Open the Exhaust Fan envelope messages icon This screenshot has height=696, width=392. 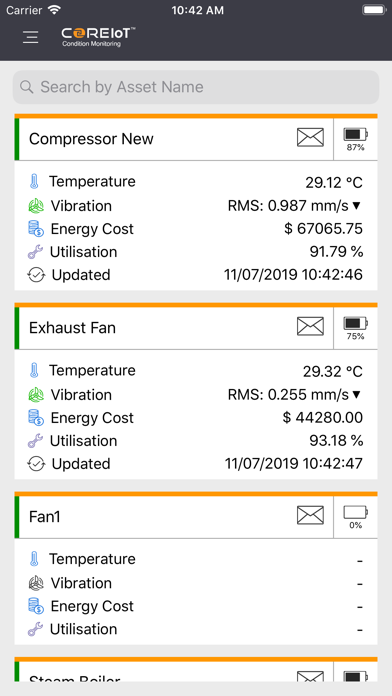click(310, 326)
